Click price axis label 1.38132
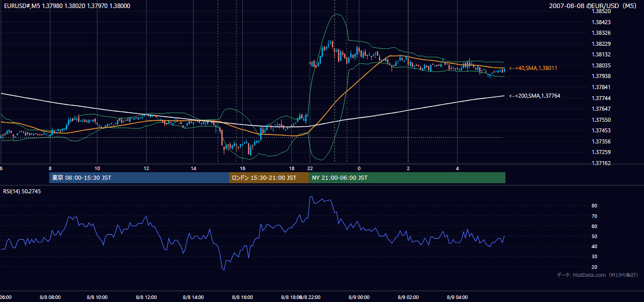Screen dimensions: 644x302 click(x=601, y=54)
